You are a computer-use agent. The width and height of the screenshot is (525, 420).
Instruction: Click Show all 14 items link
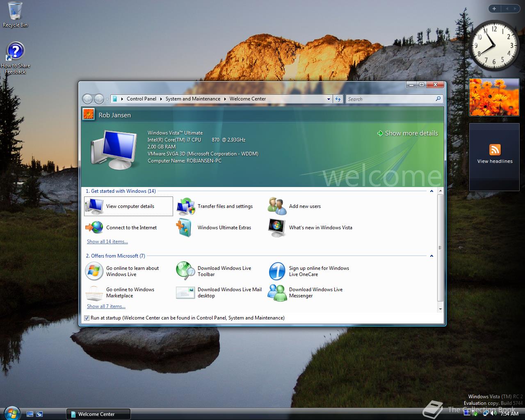107,242
